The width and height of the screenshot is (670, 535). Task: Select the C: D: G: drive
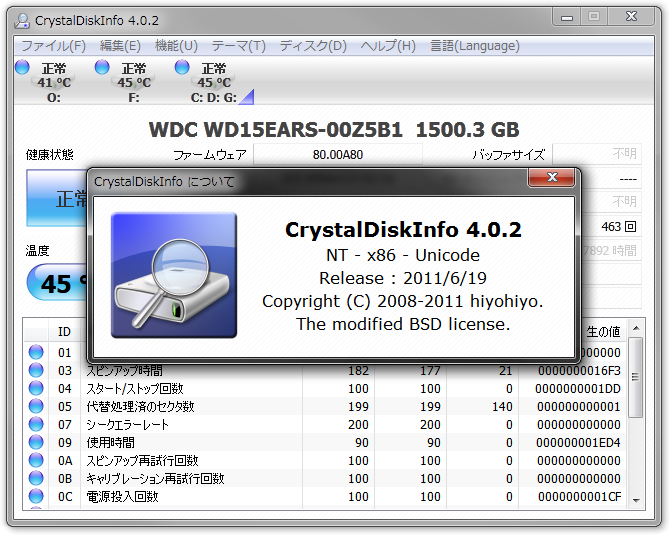pos(214,82)
